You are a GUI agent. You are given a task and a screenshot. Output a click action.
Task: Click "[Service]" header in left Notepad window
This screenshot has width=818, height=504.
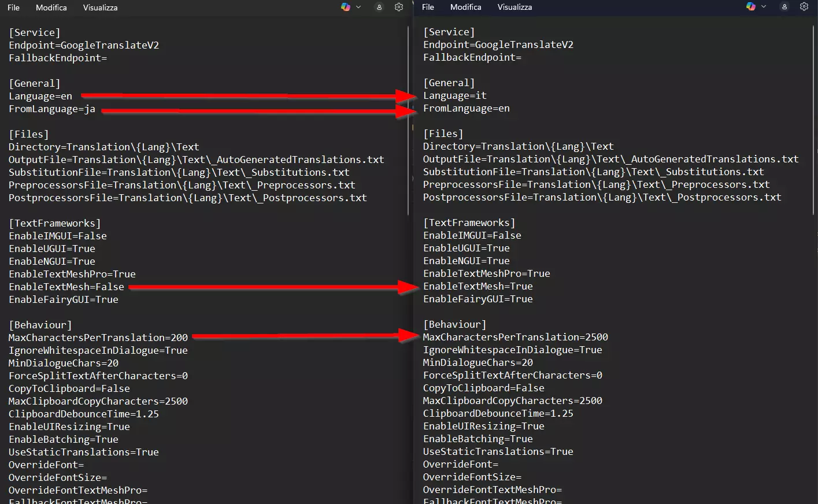click(x=35, y=32)
